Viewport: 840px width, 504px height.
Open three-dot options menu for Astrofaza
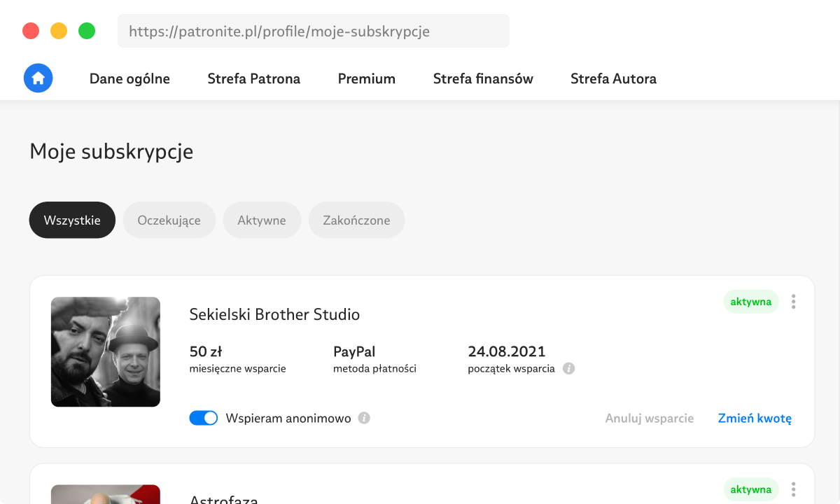pyautogui.click(x=793, y=489)
